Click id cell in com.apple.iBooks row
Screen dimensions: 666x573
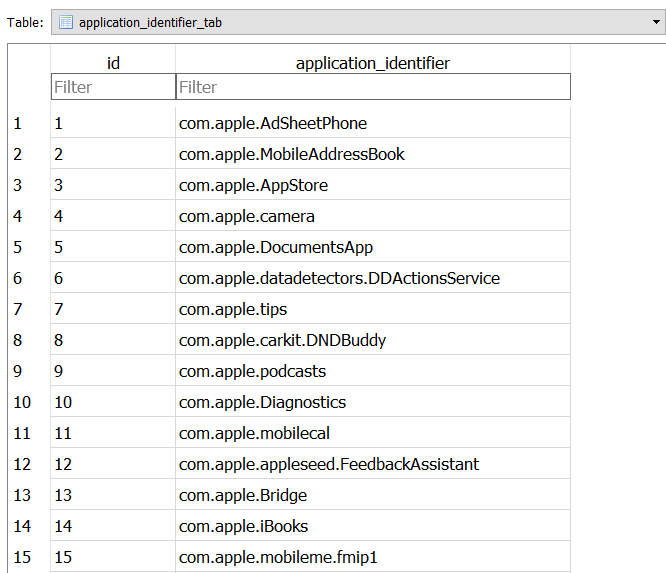tap(113, 526)
